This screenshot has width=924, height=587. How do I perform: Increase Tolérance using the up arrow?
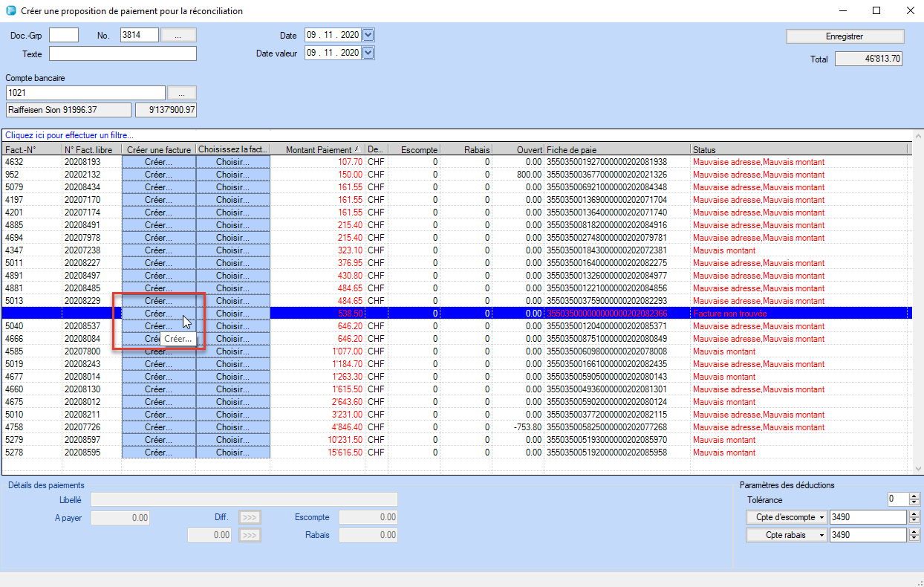[x=914, y=496]
